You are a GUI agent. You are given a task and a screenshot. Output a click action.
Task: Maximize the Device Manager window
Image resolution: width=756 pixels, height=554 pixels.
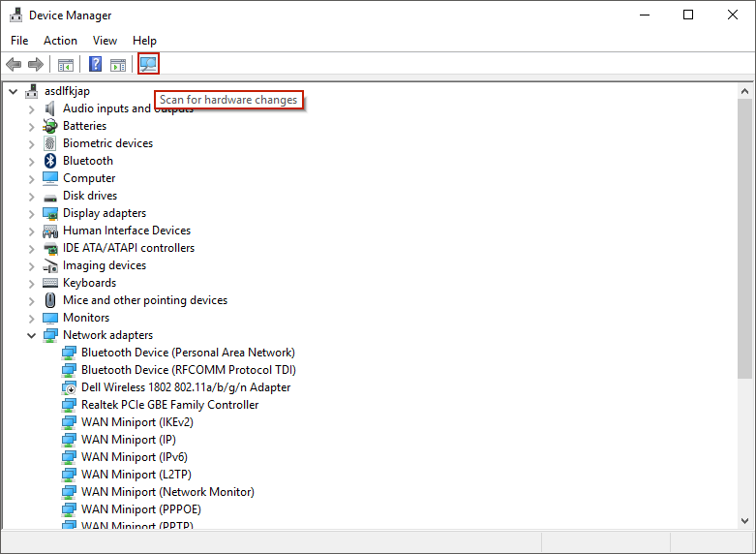pyautogui.click(x=688, y=15)
